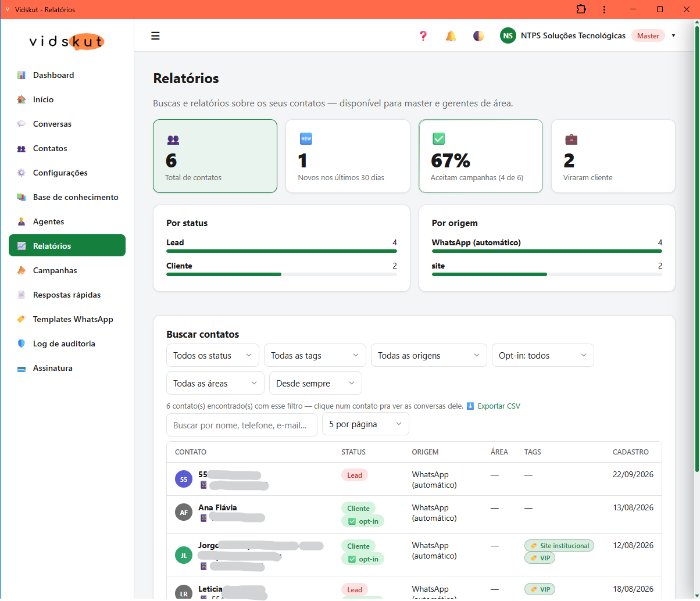700x601 pixels.
Task: Click the browser extensions puzzle icon
Action: point(581,9)
